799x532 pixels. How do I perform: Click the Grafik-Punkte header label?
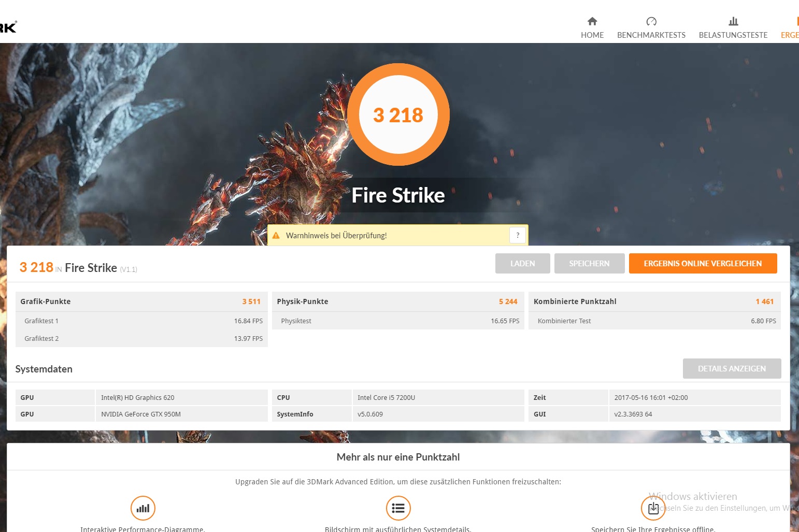[x=46, y=301]
